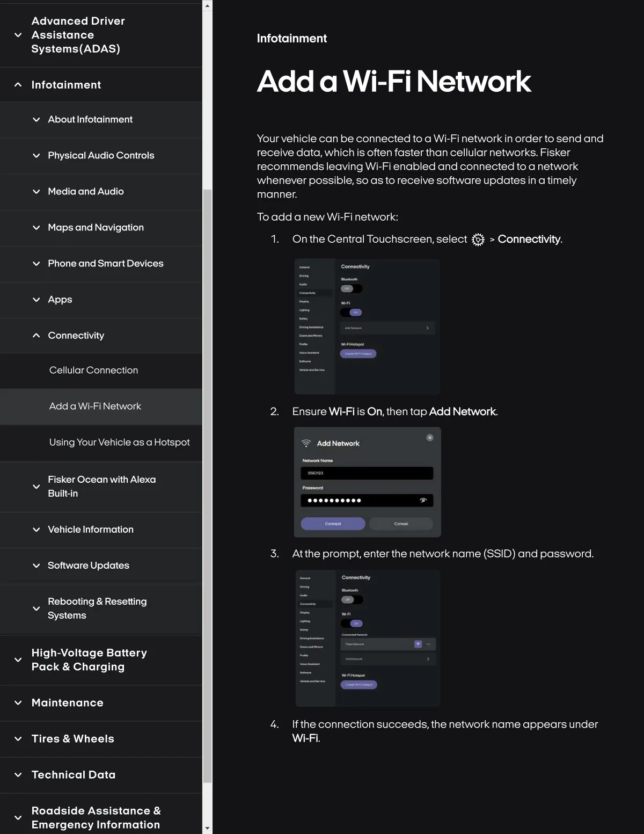The image size is (644, 834).
Task: Select Tires & Wheels section label
Action: [73, 738]
